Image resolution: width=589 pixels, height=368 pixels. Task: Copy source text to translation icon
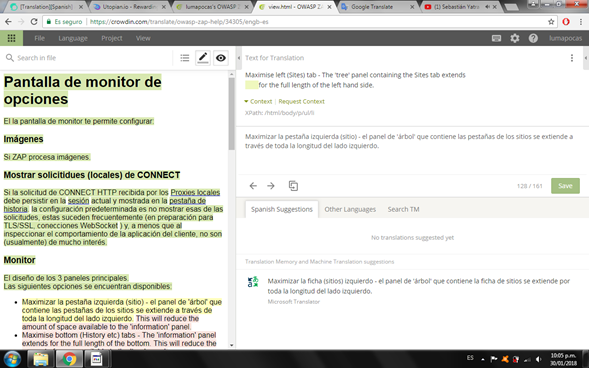coord(293,186)
